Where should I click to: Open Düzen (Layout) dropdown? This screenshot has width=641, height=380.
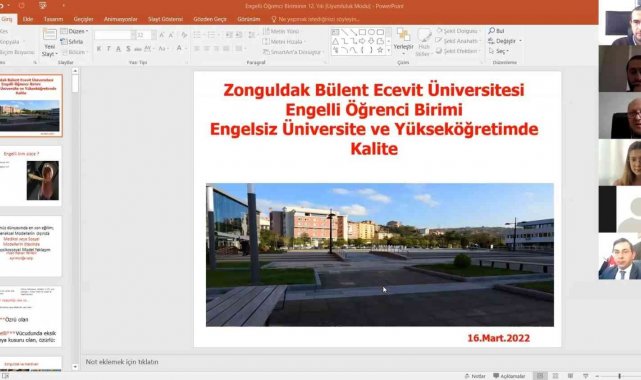(74, 31)
